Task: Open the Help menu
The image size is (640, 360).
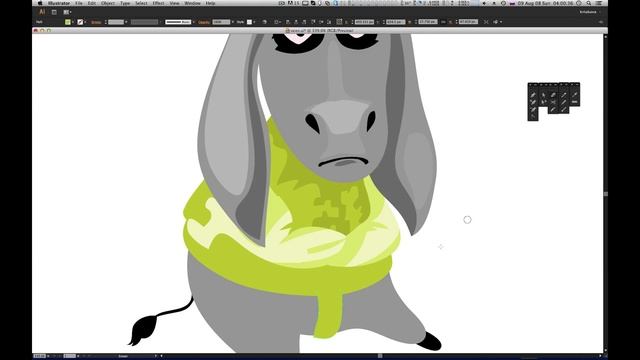Action: tap(210, 3)
